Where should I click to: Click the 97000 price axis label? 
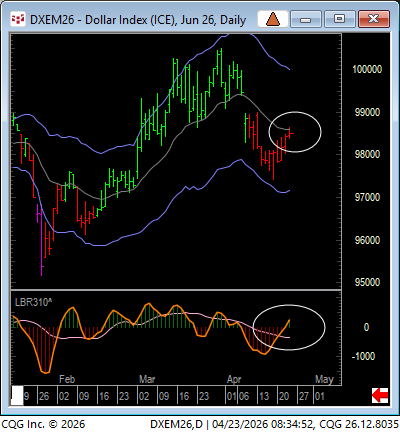tap(367, 197)
